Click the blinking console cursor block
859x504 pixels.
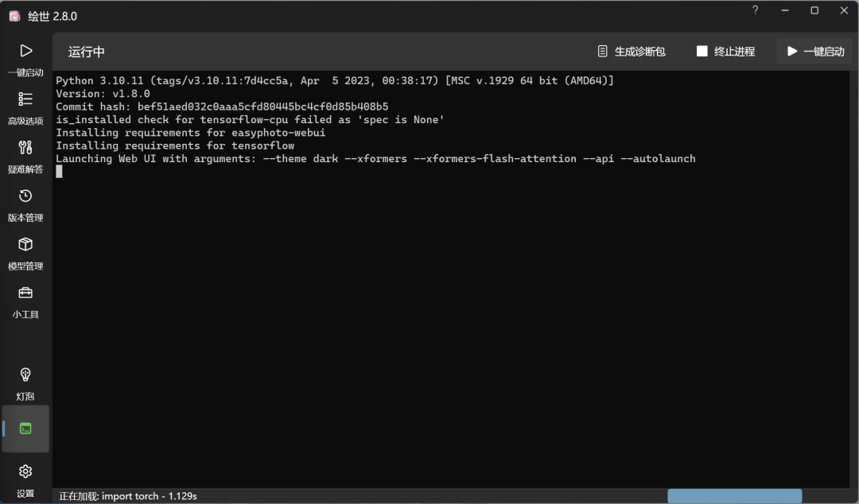(59, 172)
